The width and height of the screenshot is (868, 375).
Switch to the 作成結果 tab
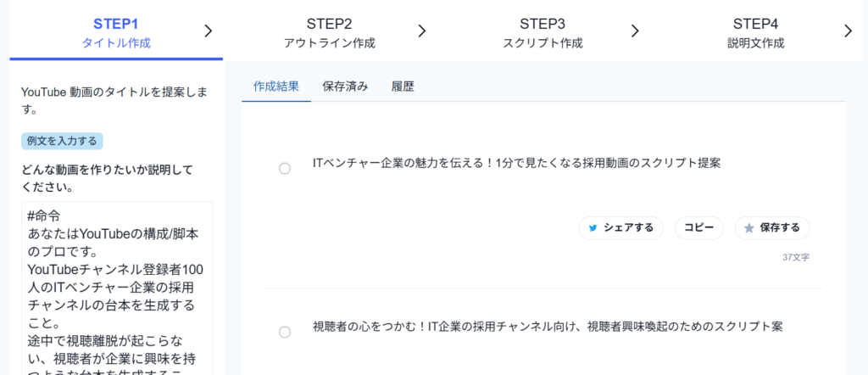pos(276,87)
